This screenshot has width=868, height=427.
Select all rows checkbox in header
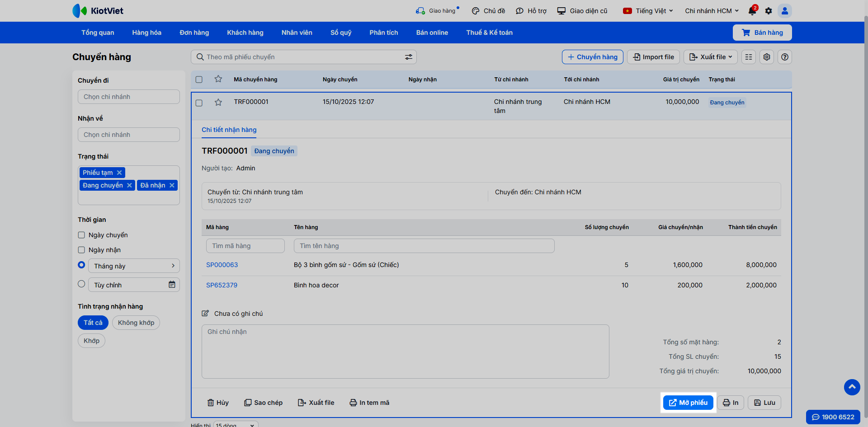coord(199,80)
